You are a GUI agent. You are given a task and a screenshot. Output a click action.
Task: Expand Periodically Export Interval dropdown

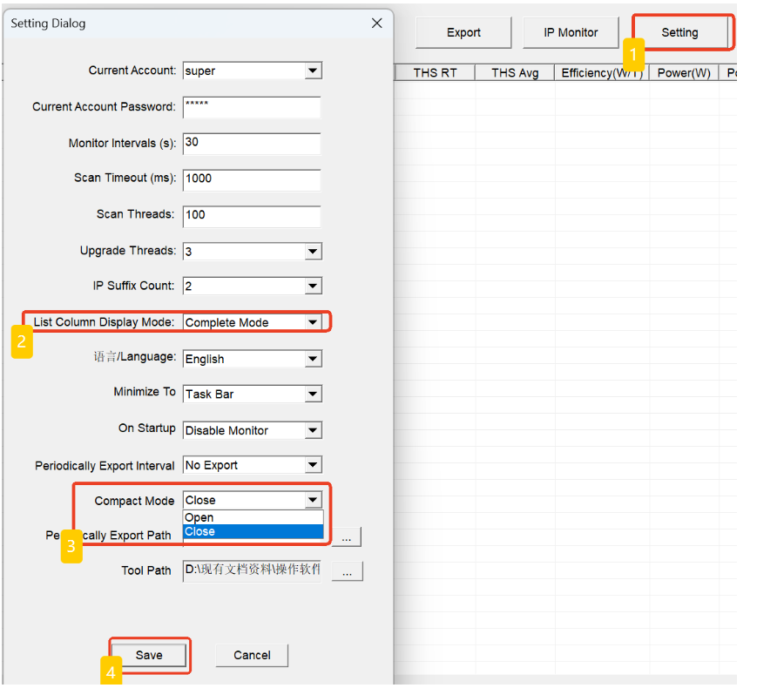[313, 465]
